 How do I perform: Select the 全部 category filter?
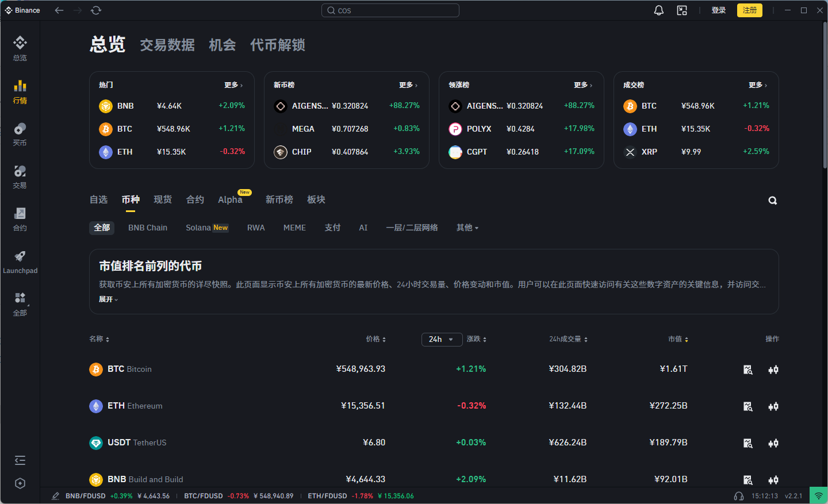coord(102,228)
